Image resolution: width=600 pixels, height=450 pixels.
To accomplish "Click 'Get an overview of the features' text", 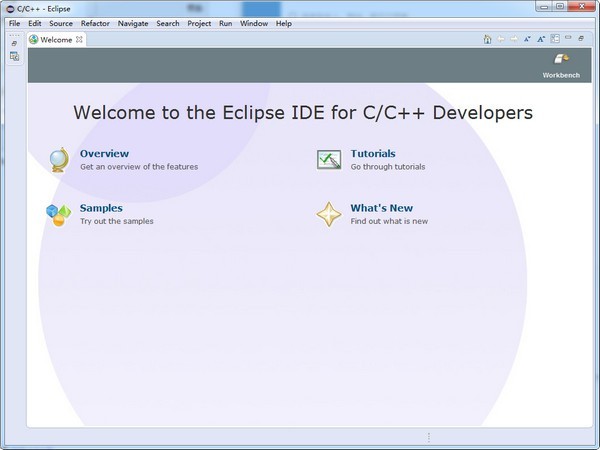I will tap(139, 166).
